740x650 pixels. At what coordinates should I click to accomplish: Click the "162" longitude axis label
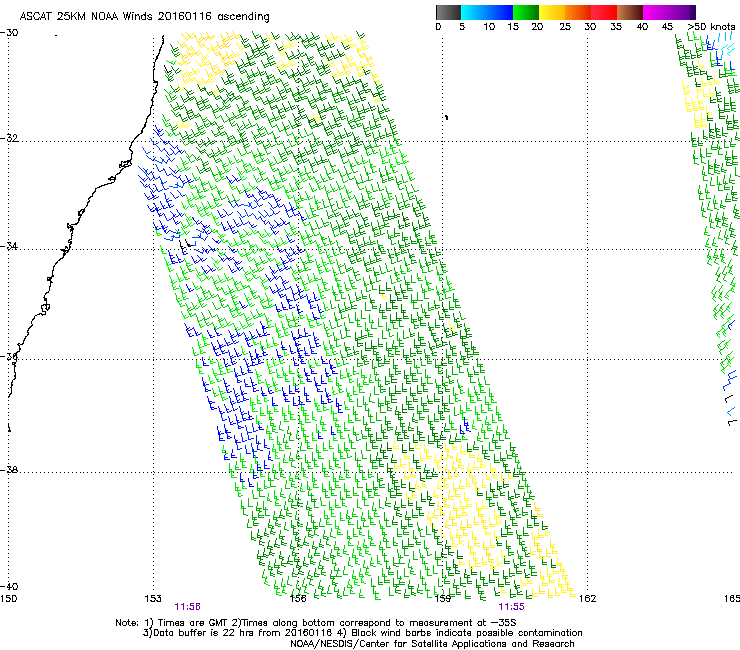588,599
